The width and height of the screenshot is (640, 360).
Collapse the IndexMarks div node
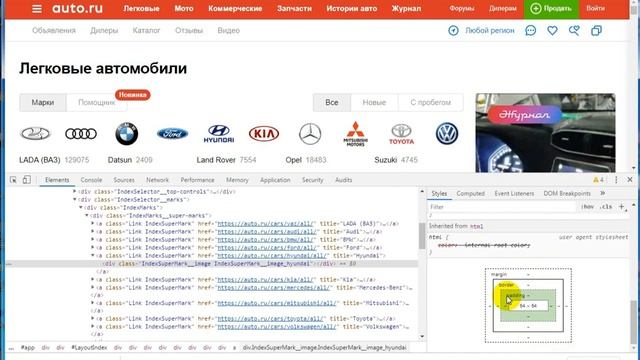click(81, 207)
